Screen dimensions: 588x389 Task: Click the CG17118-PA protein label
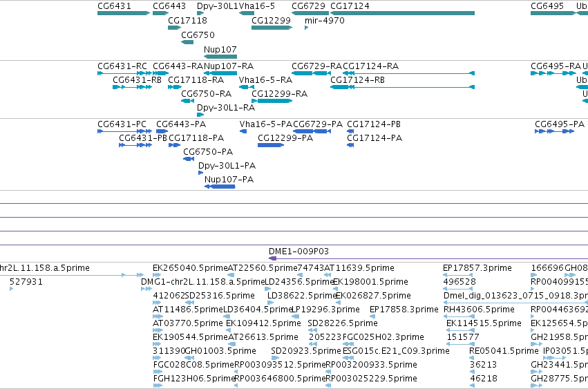click(196, 138)
